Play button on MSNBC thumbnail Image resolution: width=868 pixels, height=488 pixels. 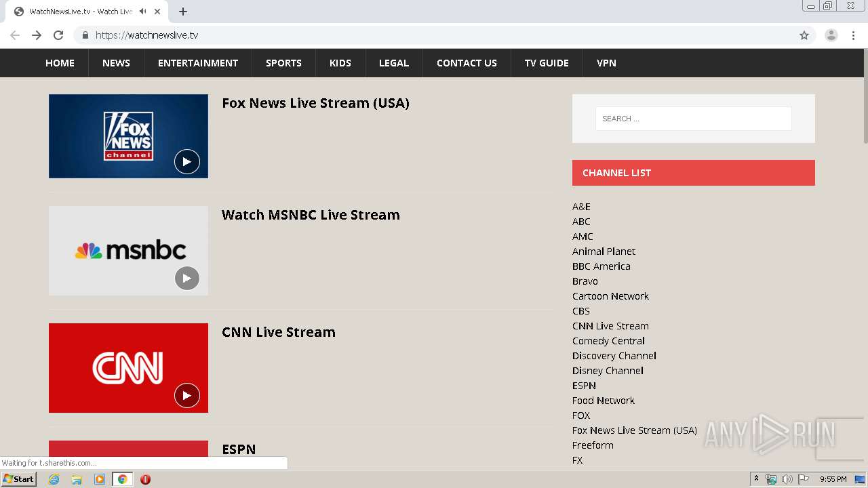(187, 278)
